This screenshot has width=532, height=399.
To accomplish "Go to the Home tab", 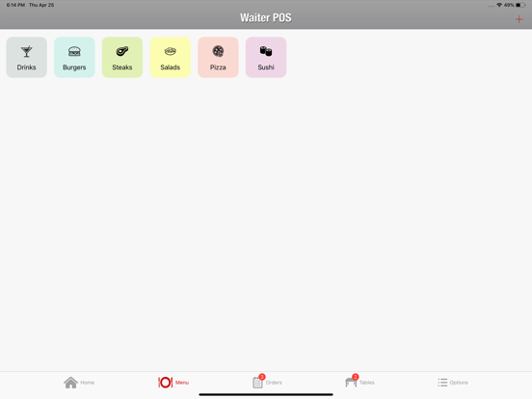I will (x=79, y=383).
